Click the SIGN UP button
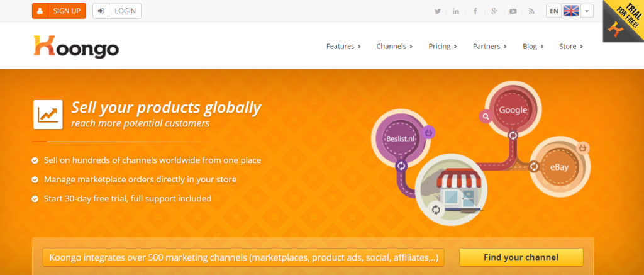644x275 pixels. click(x=58, y=11)
